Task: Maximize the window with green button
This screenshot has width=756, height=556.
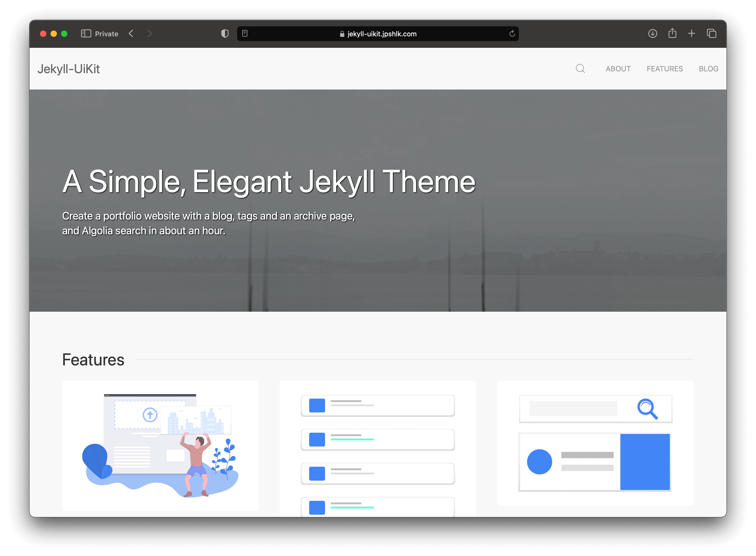Action: tap(64, 34)
